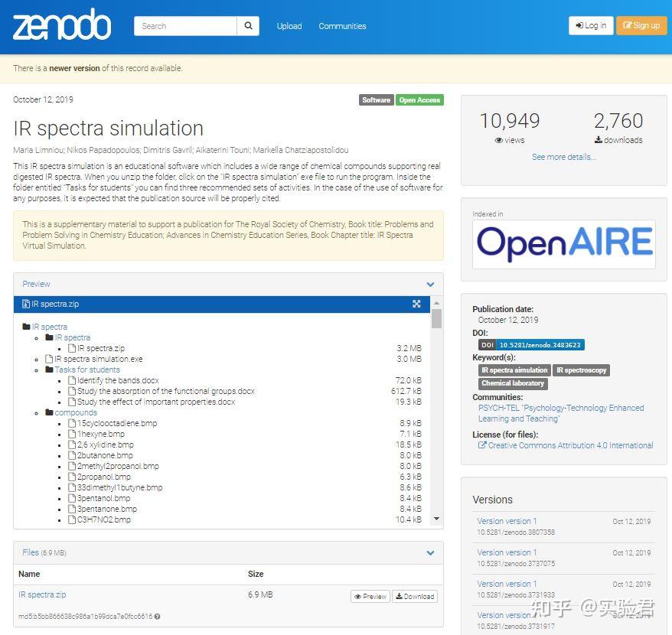
Task: Open IR spectra.zip file link
Action: click(x=42, y=594)
